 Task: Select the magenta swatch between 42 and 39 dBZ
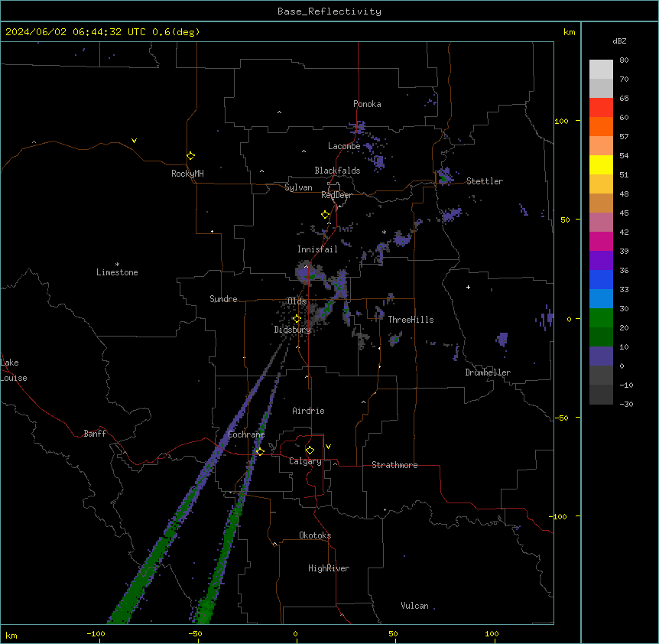[601, 241]
